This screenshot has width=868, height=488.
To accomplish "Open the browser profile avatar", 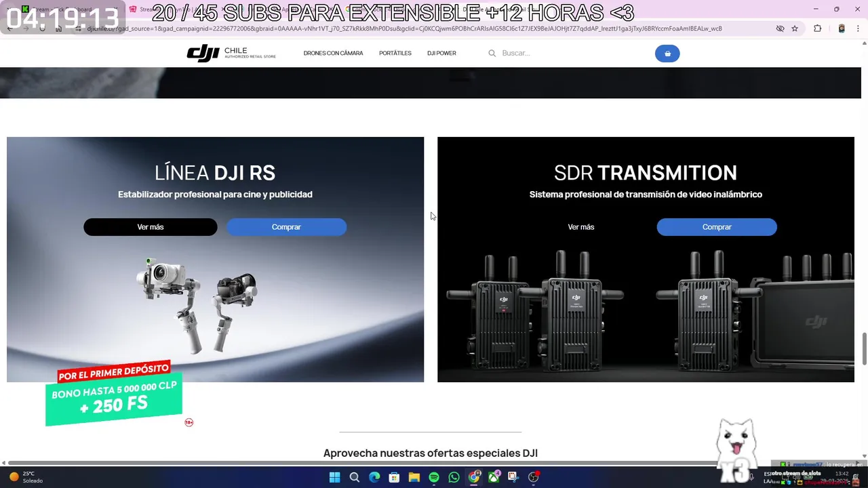I will pos(842,28).
